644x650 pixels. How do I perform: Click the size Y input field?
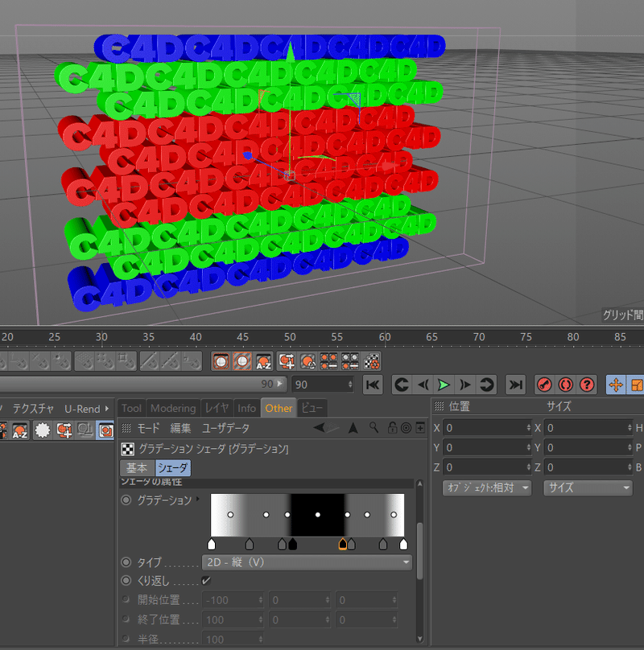coord(588,448)
